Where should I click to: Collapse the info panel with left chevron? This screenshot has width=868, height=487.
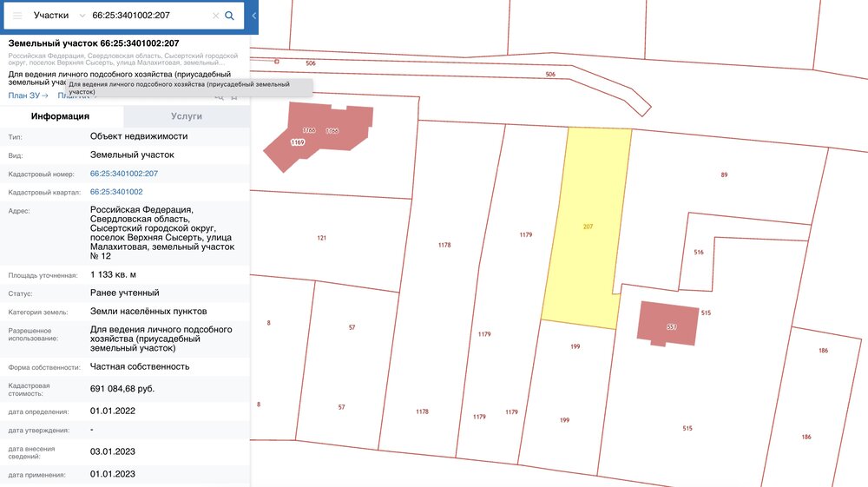[253, 16]
